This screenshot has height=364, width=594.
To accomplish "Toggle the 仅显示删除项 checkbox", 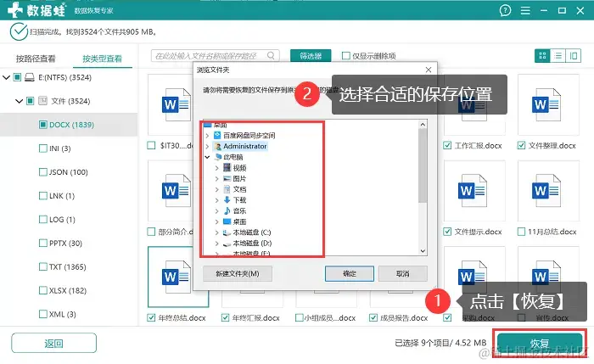I will 345,56.
